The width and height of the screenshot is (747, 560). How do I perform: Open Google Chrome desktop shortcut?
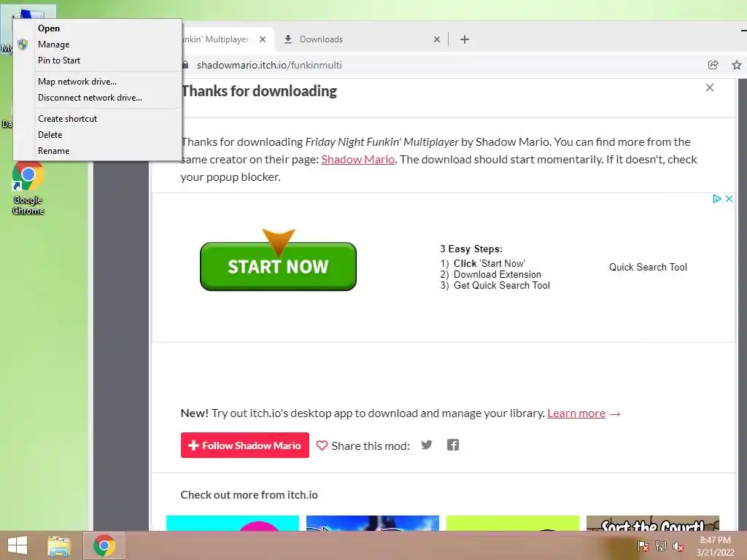[28, 189]
